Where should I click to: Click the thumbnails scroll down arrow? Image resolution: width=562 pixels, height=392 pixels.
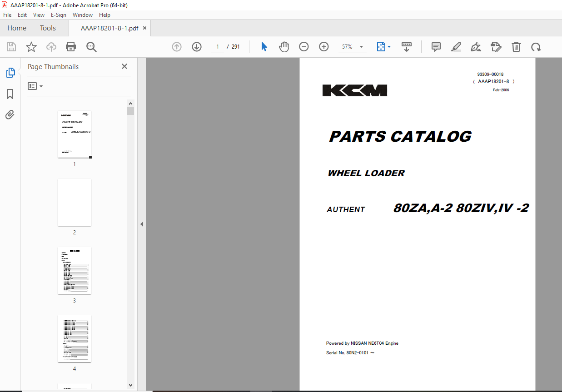131,385
